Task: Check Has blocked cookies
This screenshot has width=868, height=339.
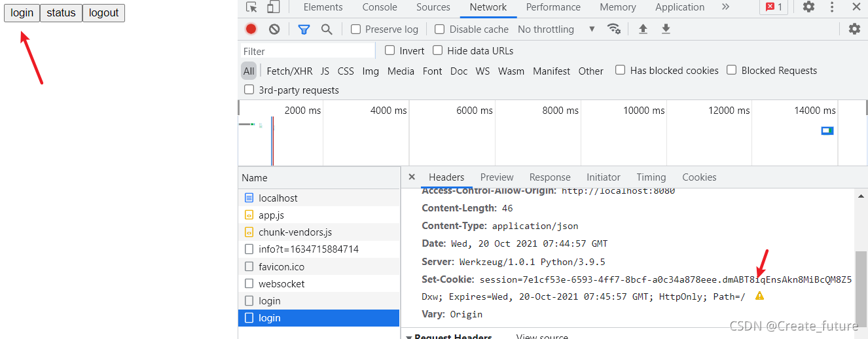Action: coord(621,70)
